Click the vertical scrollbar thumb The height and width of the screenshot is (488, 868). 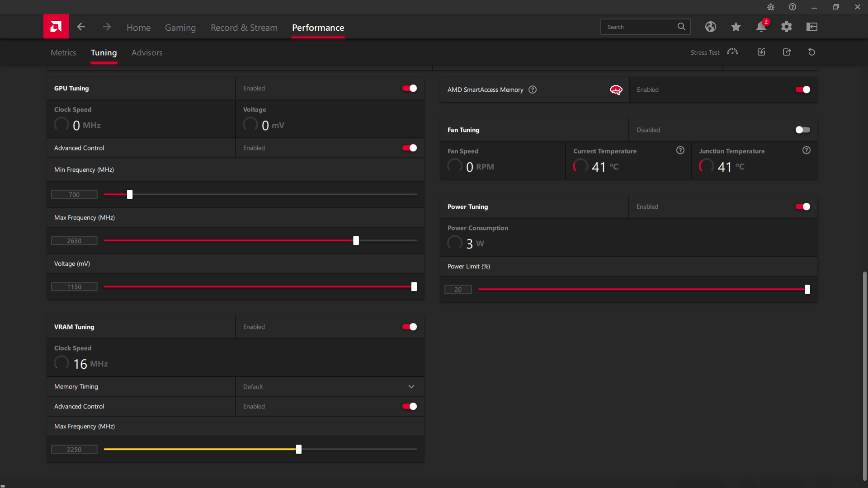pyautogui.click(x=864, y=376)
